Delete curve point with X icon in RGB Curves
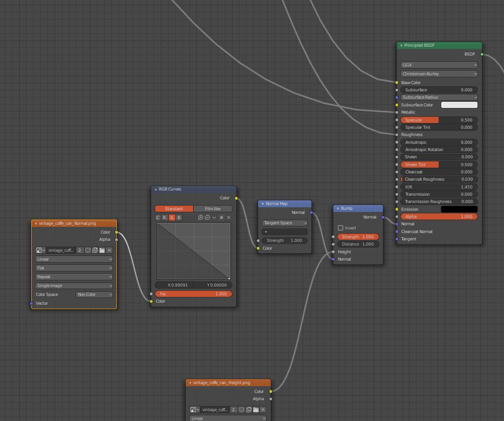The width and height of the screenshot is (504, 421). (228, 218)
